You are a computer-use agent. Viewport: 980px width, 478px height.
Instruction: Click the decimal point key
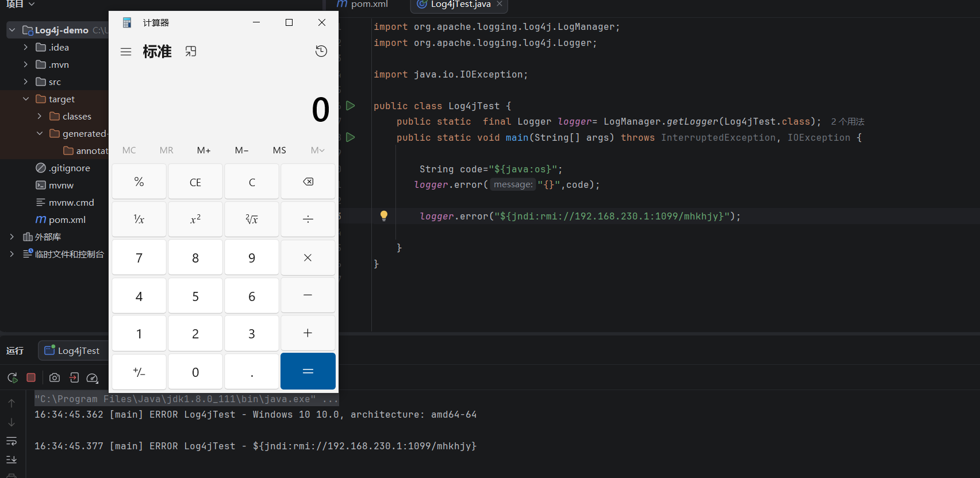click(x=252, y=372)
